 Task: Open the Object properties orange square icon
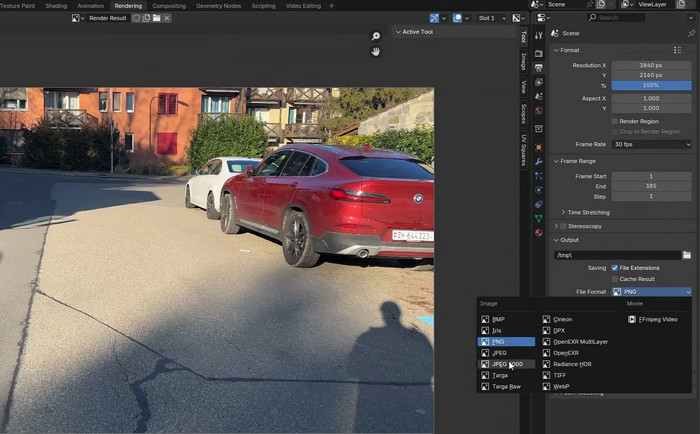539,147
